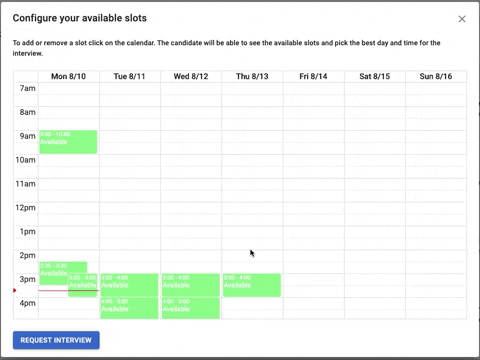Add a slot Tuesday at 8am
The height and width of the screenshot is (360, 480).
pyautogui.click(x=130, y=112)
